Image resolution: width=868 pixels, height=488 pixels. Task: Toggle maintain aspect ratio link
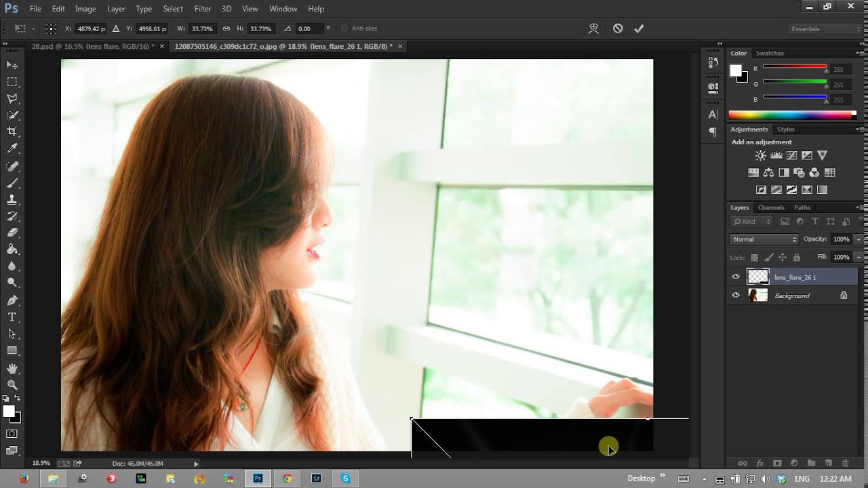coord(226,28)
